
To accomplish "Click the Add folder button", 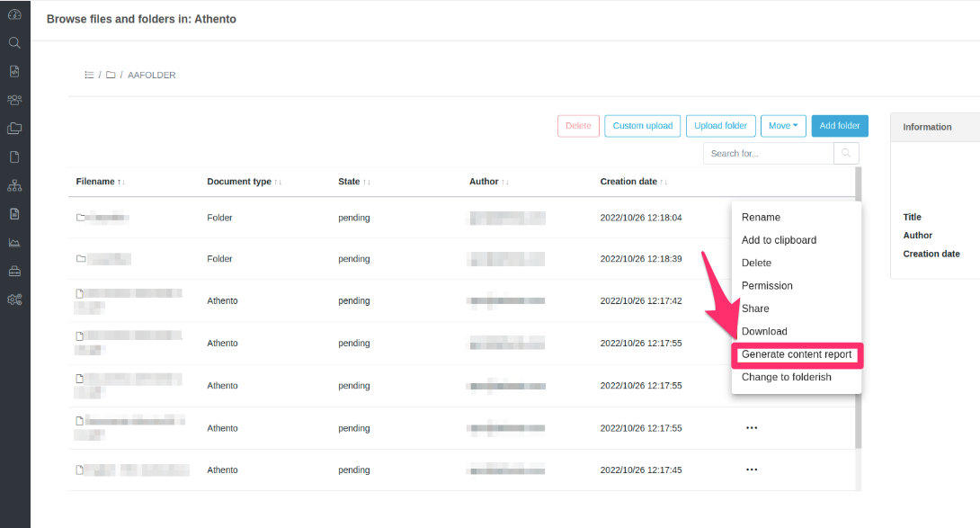I will coord(839,126).
